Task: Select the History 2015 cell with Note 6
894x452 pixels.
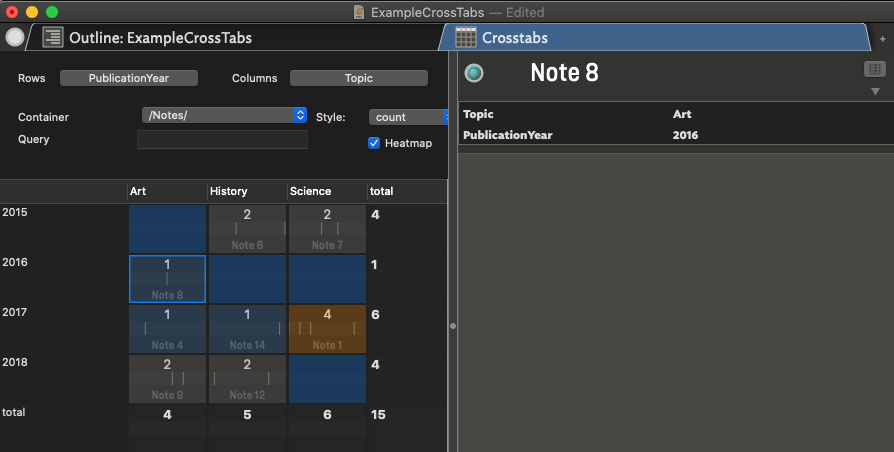Action: point(247,229)
